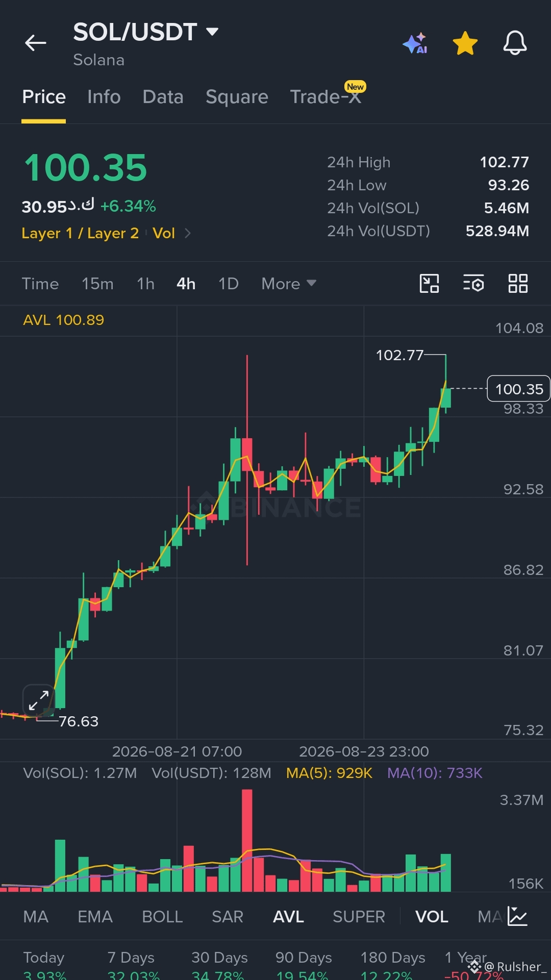Tap the MA(5): 929K volume label
The height and width of the screenshot is (980, 551).
click(329, 773)
